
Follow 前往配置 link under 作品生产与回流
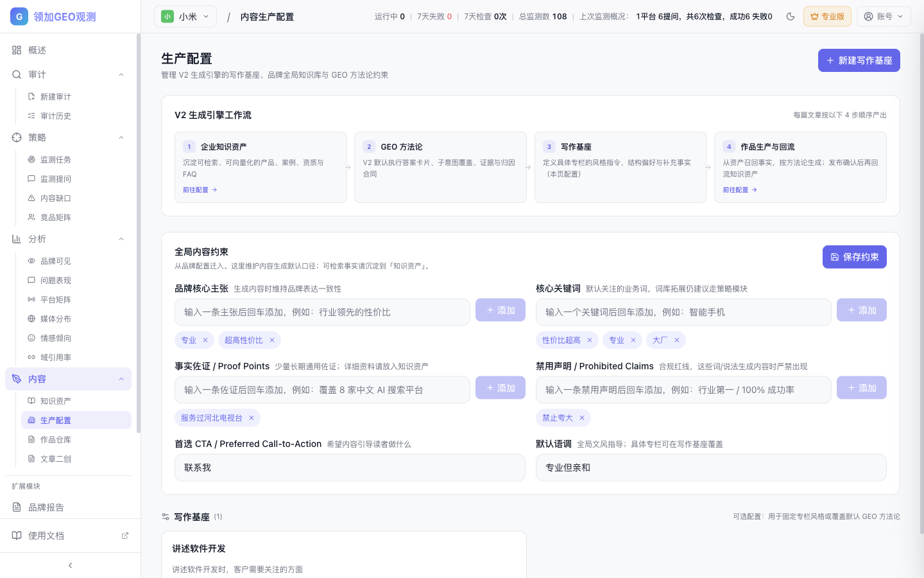click(740, 190)
